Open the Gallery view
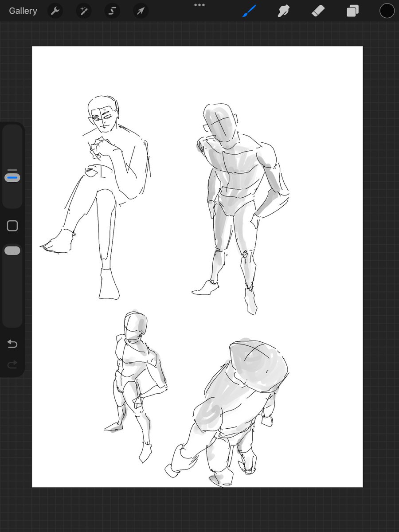 (23, 11)
